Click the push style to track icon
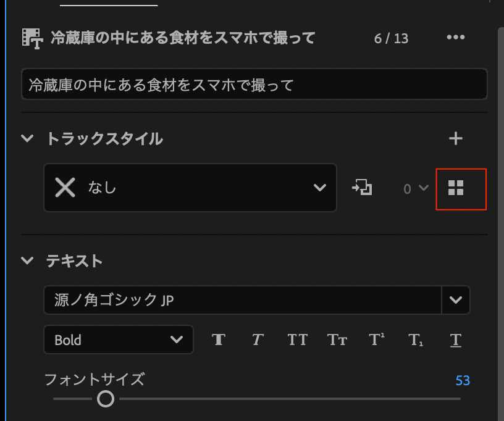Screen dimensions: 504x421 tap(362, 188)
